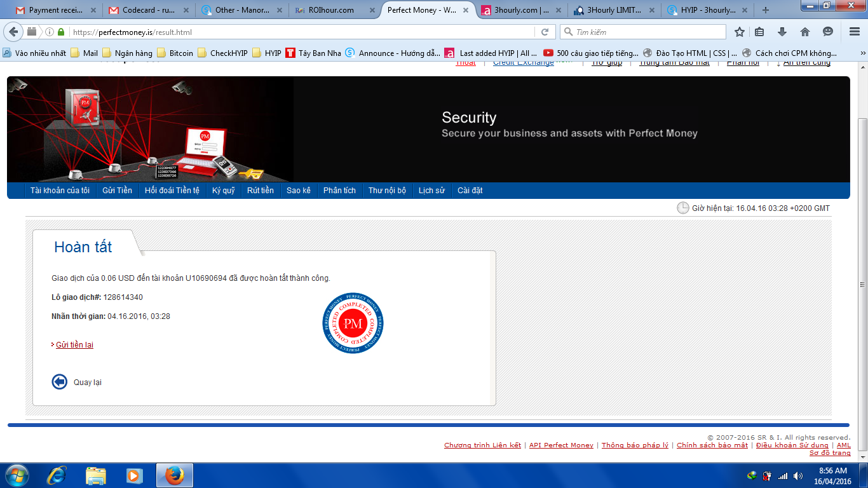Go to the Rút tiền section
Image resolution: width=868 pixels, height=488 pixels.
tap(261, 191)
